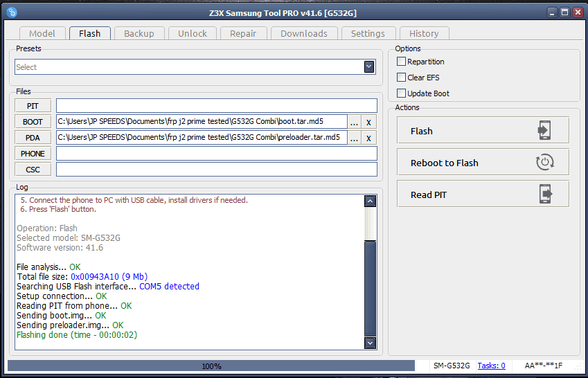Click the PHONE file button
The height and width of the screenshot is (378, 588).
[33, 154]
